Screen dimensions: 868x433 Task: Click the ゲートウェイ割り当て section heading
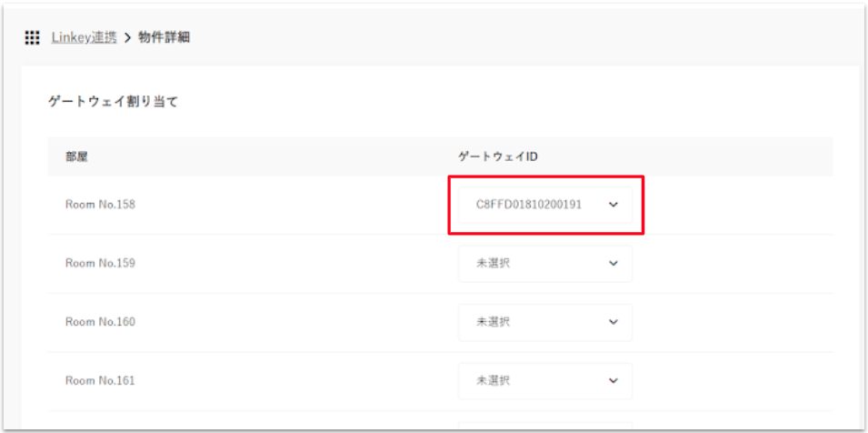(x=113, y=102)
